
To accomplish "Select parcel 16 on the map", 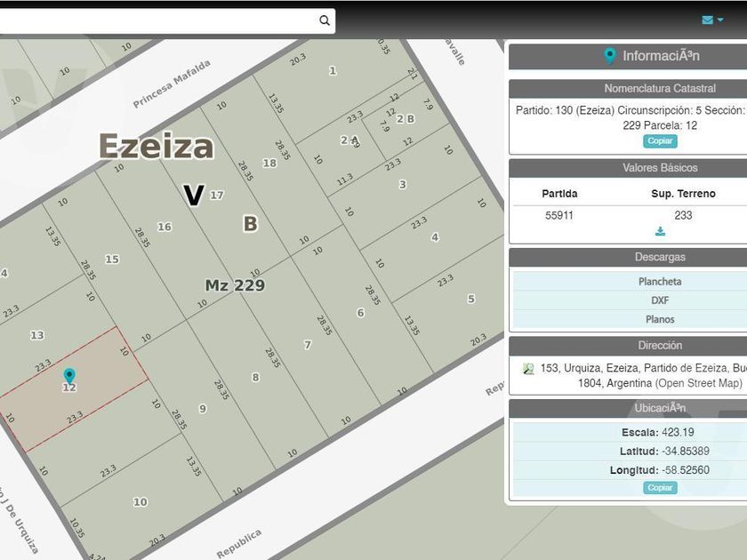I will [165, 227].
